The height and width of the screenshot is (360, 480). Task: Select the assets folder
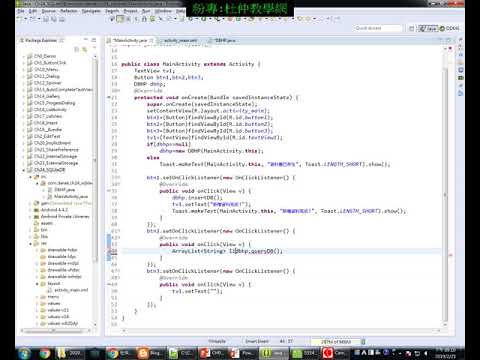(43, 223)
